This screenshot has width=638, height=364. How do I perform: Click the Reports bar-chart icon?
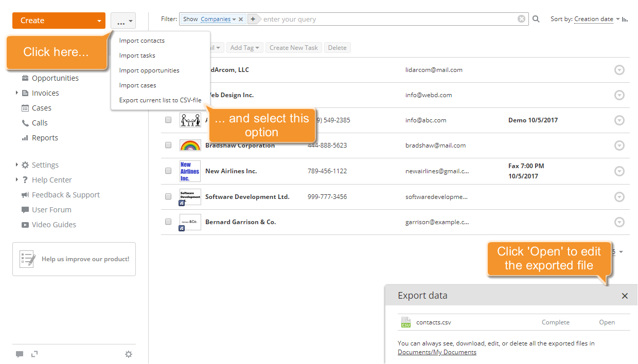[x=26, y=137]
